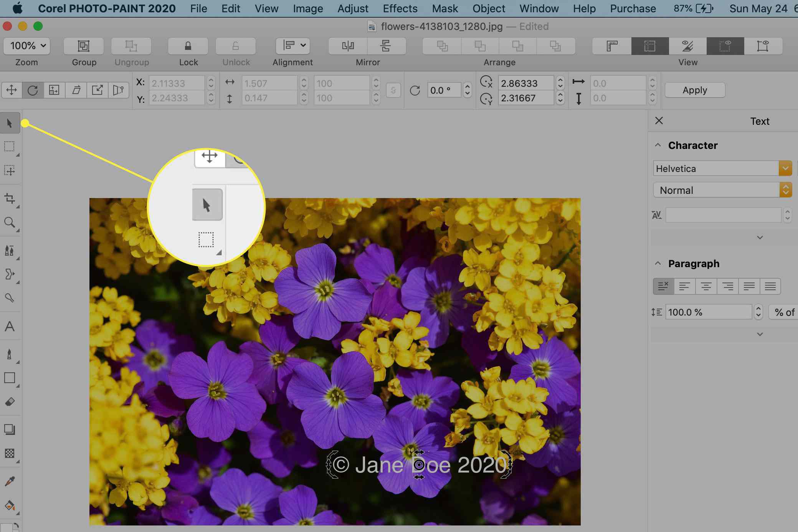Select the Crop tool

click(9, 198)
